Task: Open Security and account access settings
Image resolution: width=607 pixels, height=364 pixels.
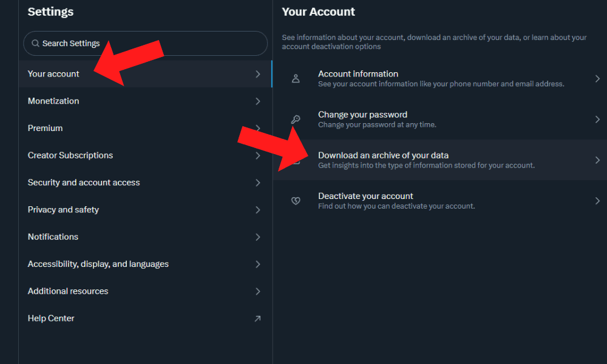Action: point(84,183)
